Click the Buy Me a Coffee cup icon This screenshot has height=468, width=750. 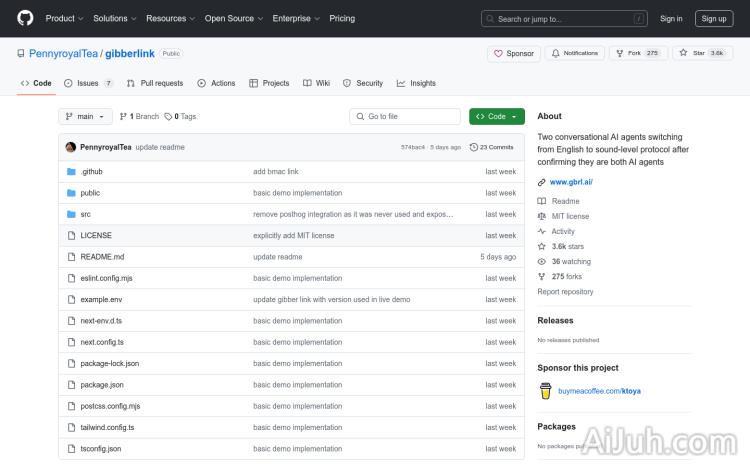[x=546, y=391]
